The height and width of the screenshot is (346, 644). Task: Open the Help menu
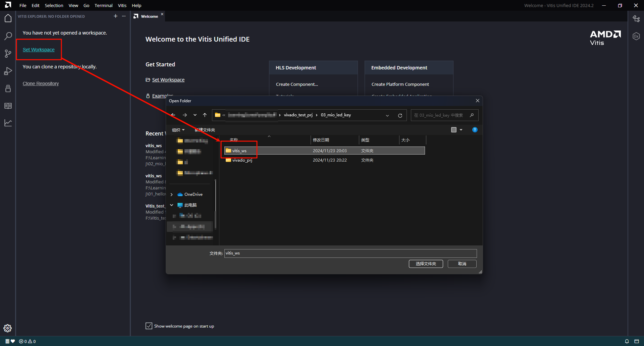pyautogui.click(x=137, y=5)
